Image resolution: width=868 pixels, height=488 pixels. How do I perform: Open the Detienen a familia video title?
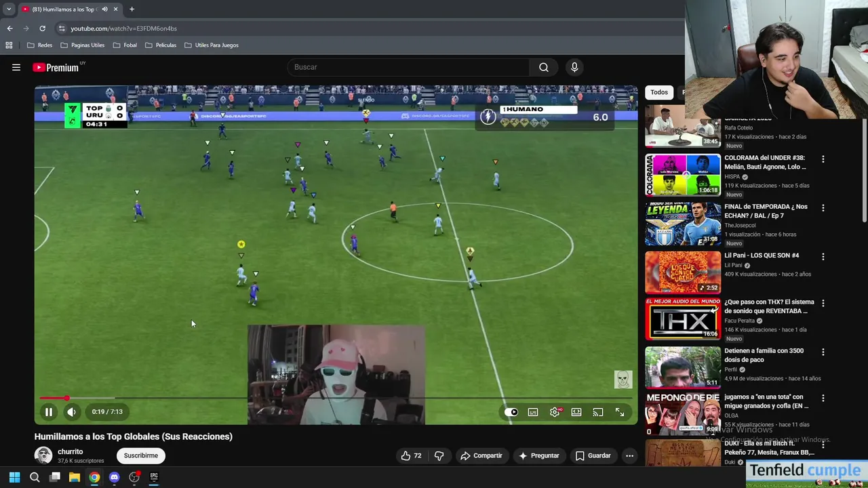tap(764, 355)
